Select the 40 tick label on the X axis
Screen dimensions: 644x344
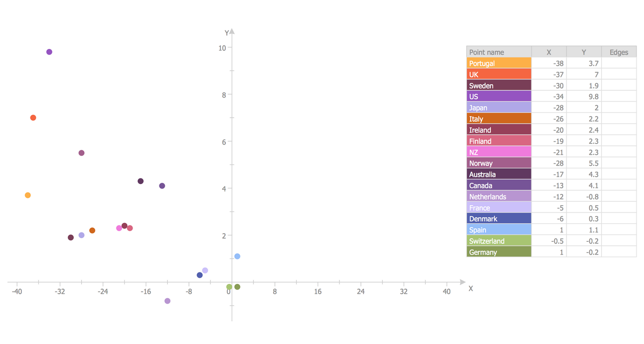pos(447,292)
